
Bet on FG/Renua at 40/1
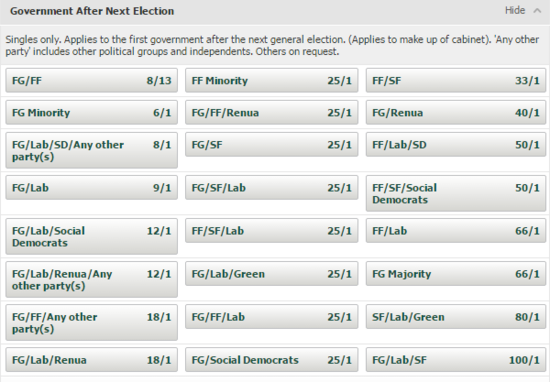click(456, 113)
